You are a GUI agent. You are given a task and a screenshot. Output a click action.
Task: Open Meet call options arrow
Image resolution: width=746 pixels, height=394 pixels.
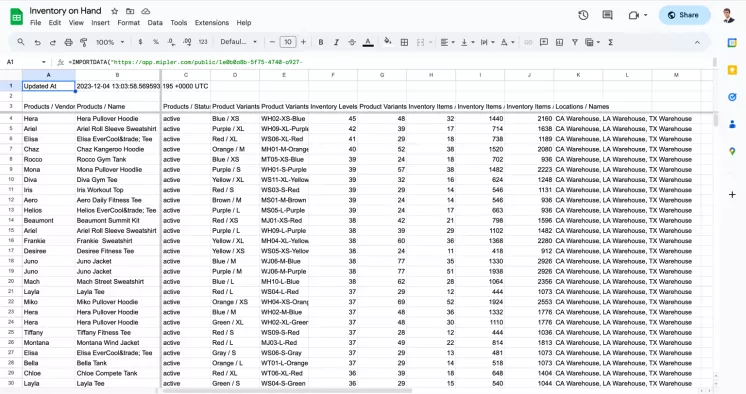(646, 15)
